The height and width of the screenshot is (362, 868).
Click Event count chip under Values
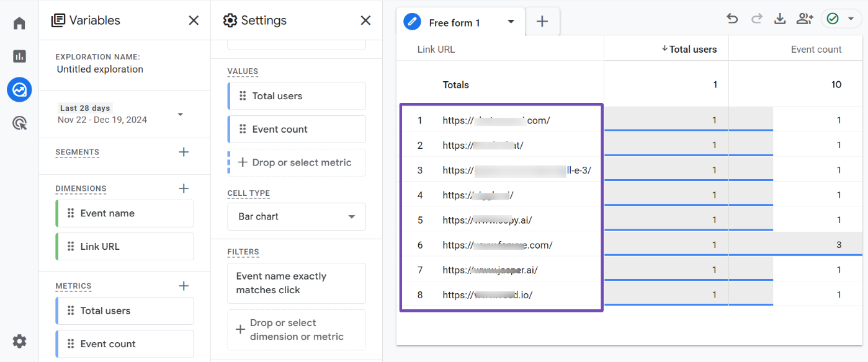click(x=297, y=130)
